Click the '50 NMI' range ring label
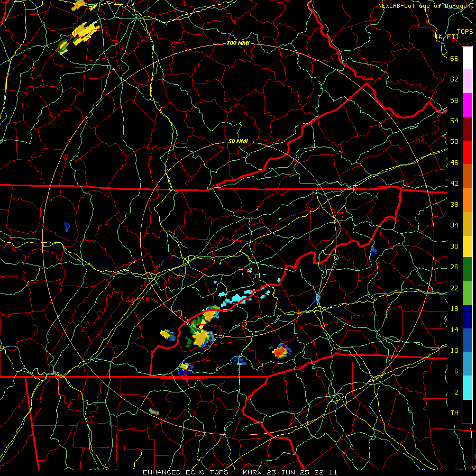This screenshot has width=476, height=476. pos(238,141)
